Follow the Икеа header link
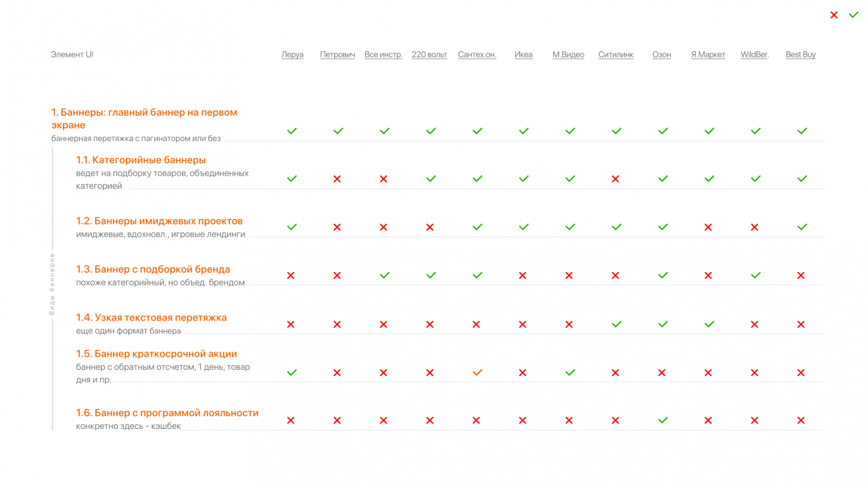 pyautogui.click(x=524, y=55)
